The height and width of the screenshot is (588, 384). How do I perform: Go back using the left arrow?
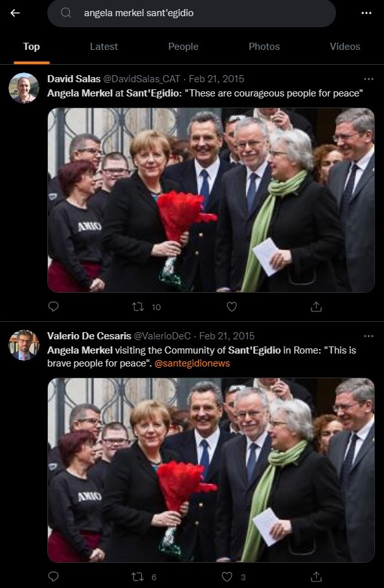coord(15,13)
